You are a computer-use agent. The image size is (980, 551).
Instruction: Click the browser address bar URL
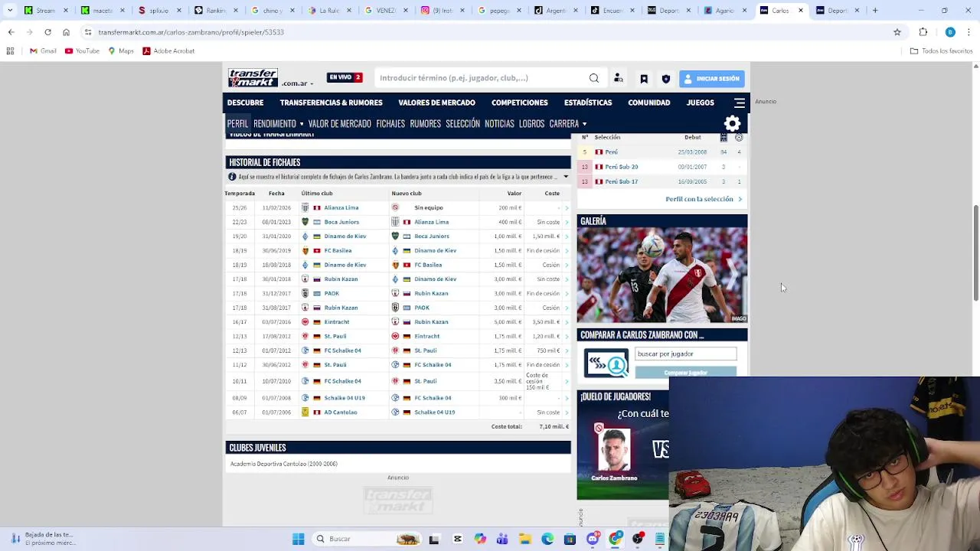click(191, 32)
